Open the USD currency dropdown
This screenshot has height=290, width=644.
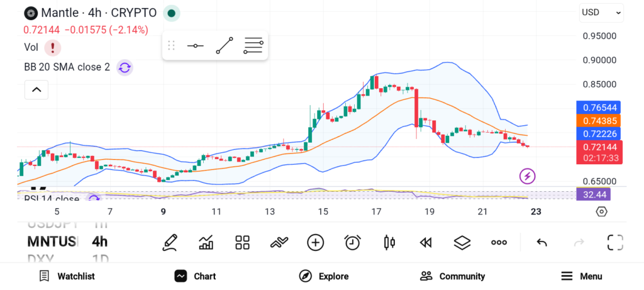pyautogui.click(x=601, y=12)
